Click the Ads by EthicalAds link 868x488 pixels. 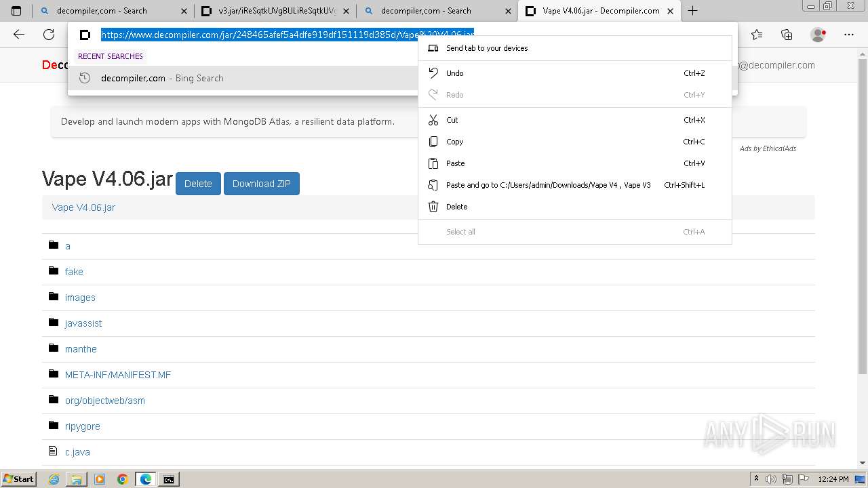pyautogui.click(x=768, y=148)
